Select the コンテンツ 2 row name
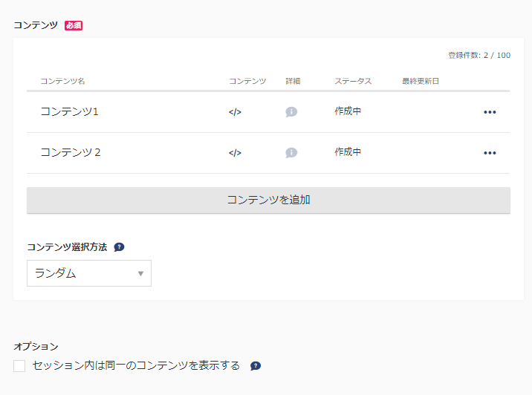 [71, 152]
